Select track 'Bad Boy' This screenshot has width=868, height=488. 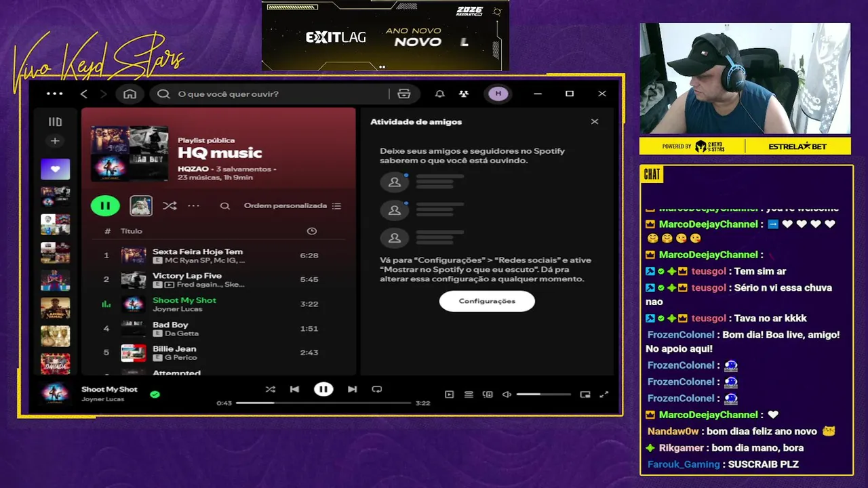(218, 329)
